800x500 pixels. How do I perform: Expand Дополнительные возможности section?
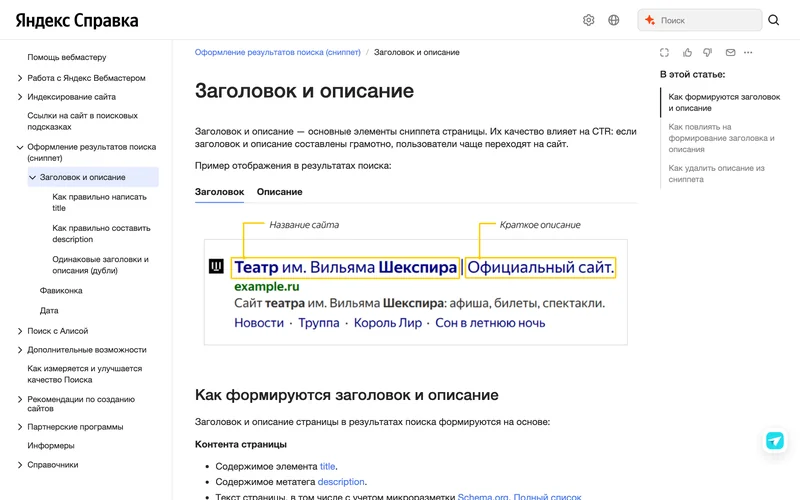coord(19,350)
